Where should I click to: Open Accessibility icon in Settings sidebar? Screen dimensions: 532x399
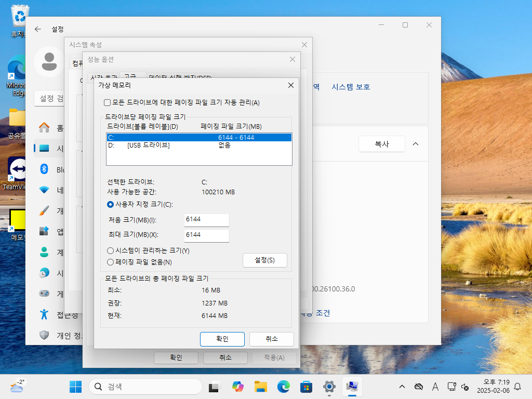(44, 314)
